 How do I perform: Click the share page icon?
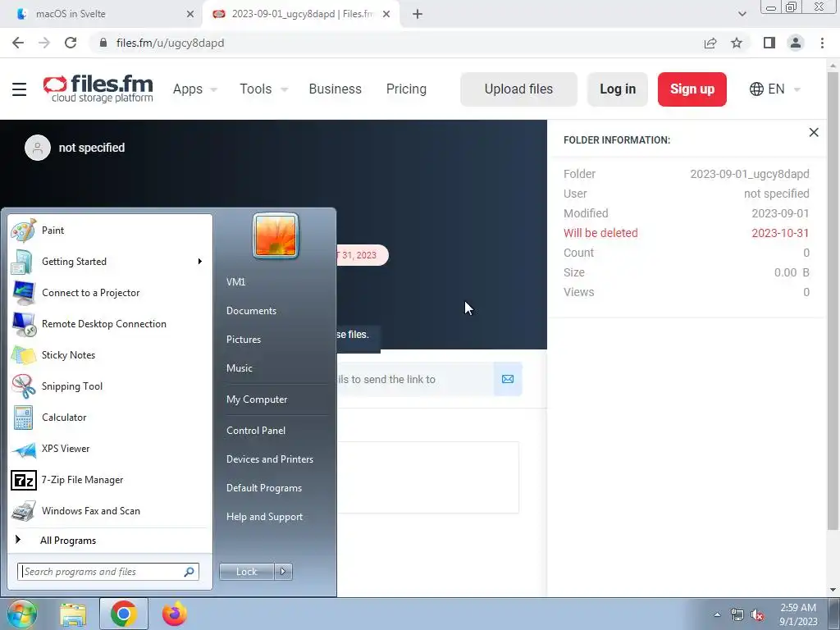[x=710, y=43]
